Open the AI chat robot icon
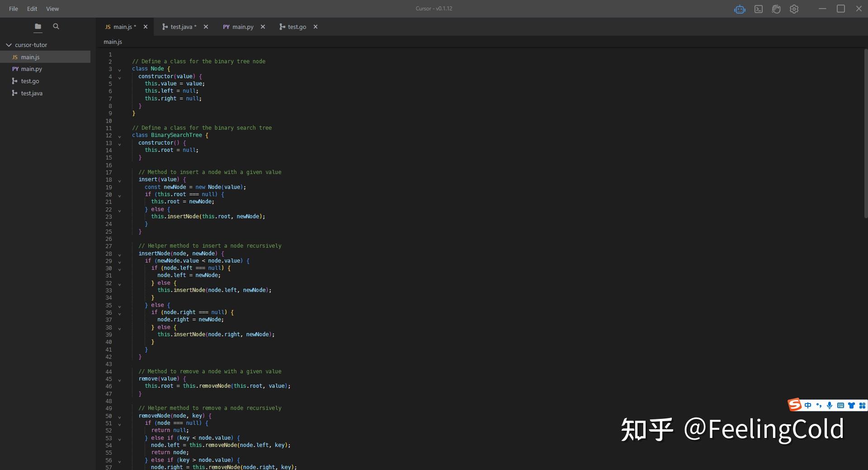 tap(740, 9)
